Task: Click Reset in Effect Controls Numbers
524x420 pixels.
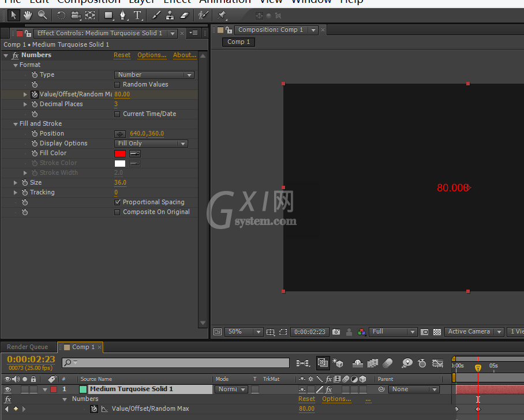Action: pyautogui.click(x=122, y=55)
